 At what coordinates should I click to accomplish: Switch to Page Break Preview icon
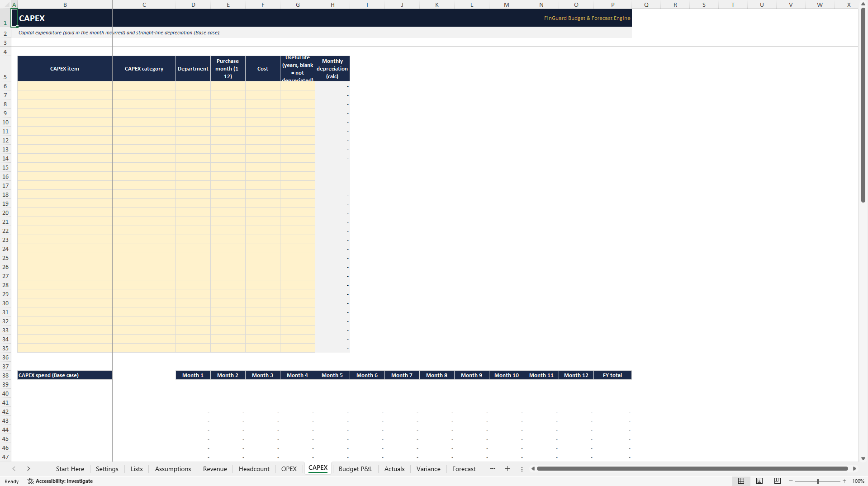click(x=778, y=481)
